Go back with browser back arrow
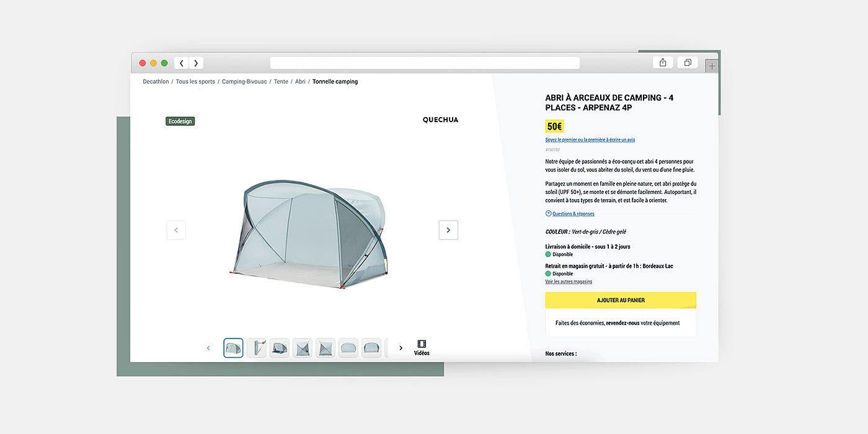The width and height of the screenshot is (868, 434). pyautogui.click(x=181, y=63)
